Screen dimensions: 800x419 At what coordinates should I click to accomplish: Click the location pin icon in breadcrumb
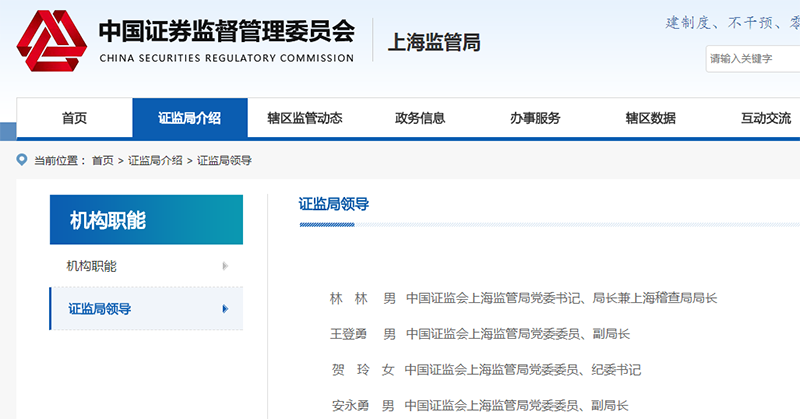pos(22,160)
